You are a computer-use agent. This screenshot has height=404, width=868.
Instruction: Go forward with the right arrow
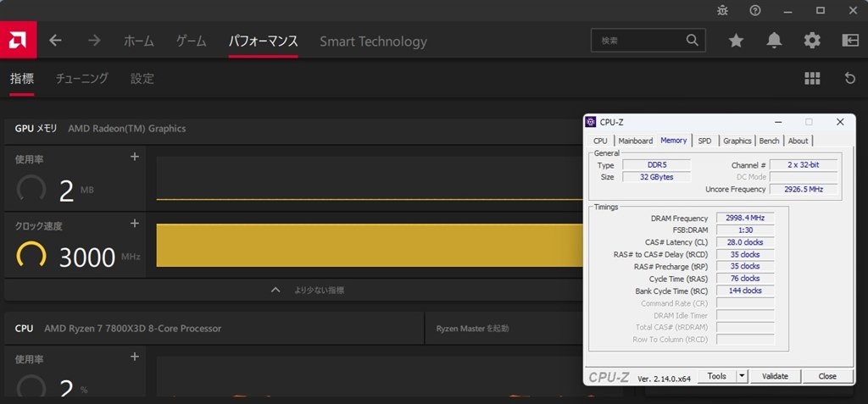click(x=94, y=41)
